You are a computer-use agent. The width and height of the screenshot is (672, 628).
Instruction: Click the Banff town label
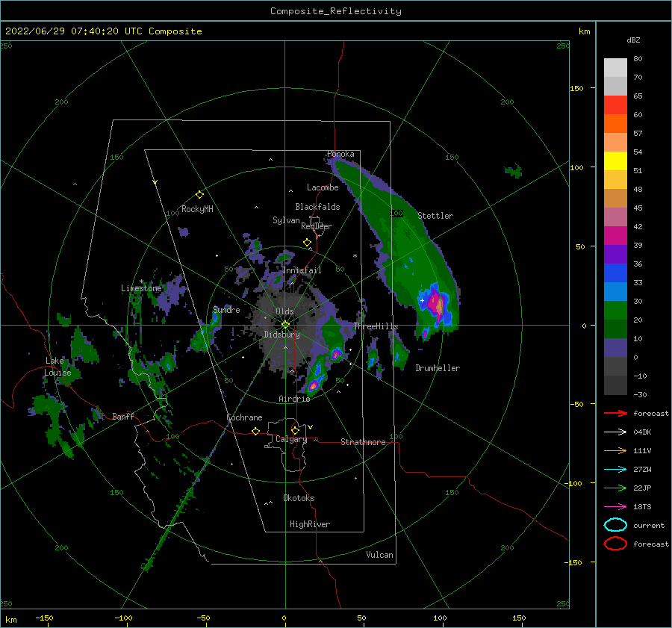coord(123,416)
